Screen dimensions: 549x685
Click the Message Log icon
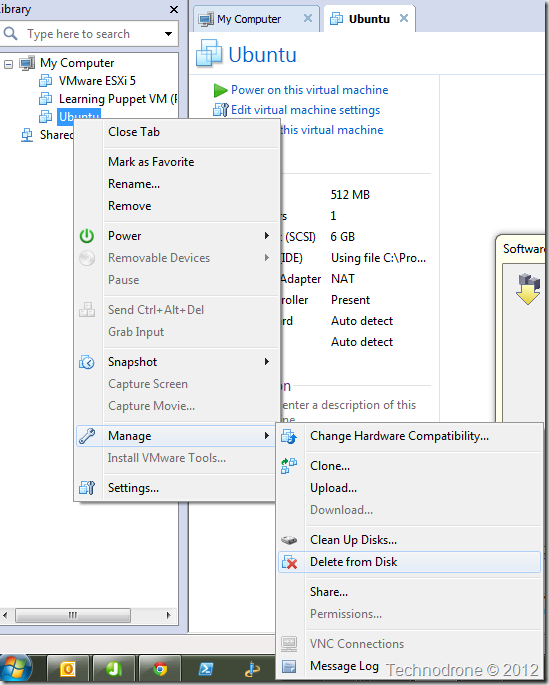[x=289, y=666]
